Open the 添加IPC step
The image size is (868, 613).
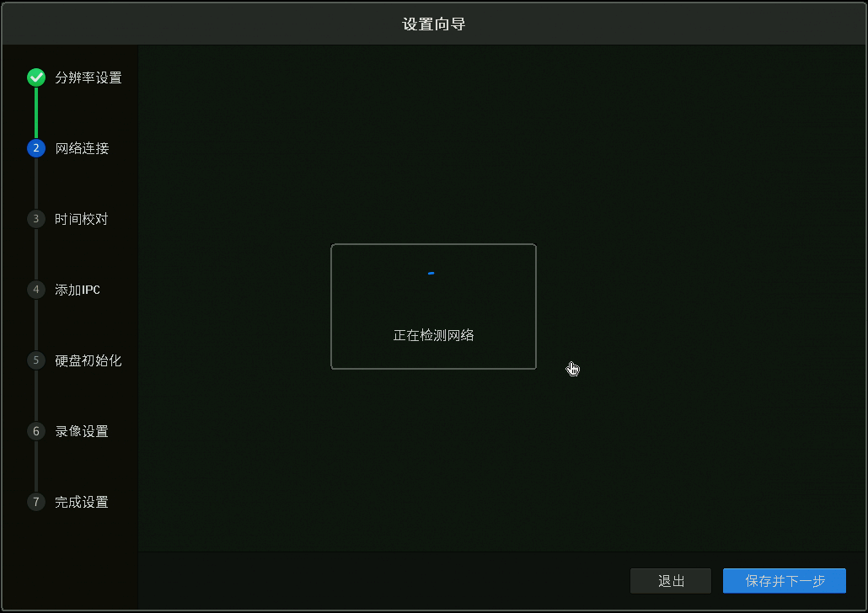point(78,290)
